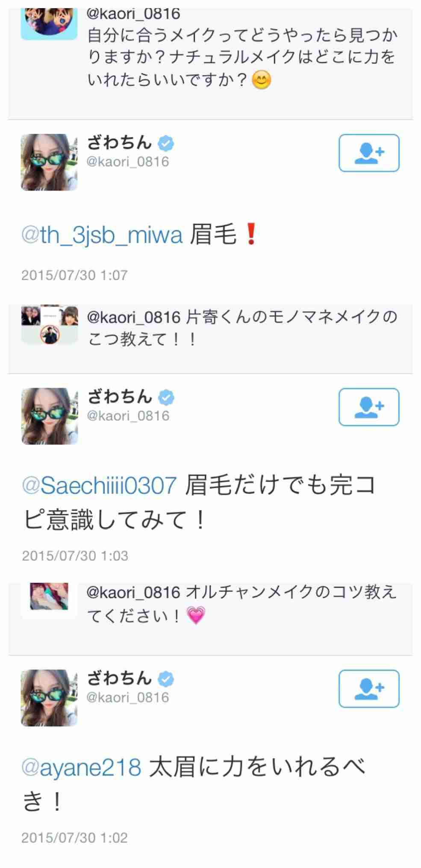This screenshot has height=868, width=421.
Task: Tap follow icon on the 眉毛 tweet
Action: pyautogui.click(x=369, y=153)
